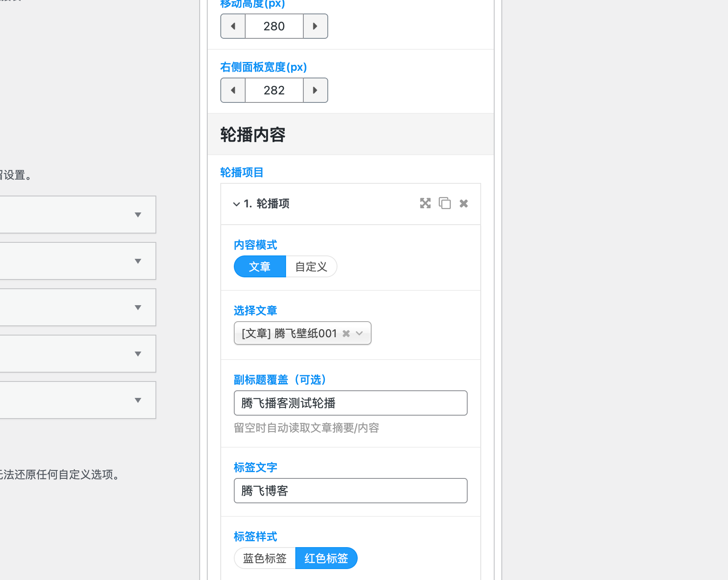
Task: Click the 移动高度 value 280 field
Action: tap(274, 26)
